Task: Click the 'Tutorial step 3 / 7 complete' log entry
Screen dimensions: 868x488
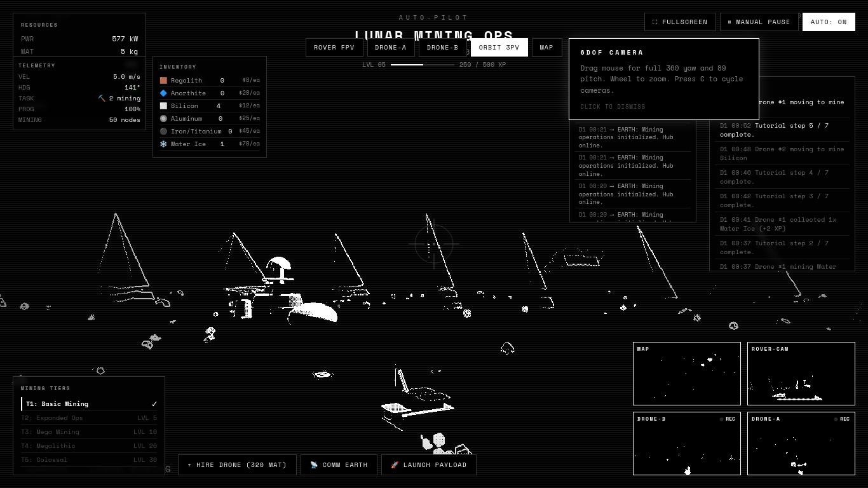Action: click(x=782, y=201)
